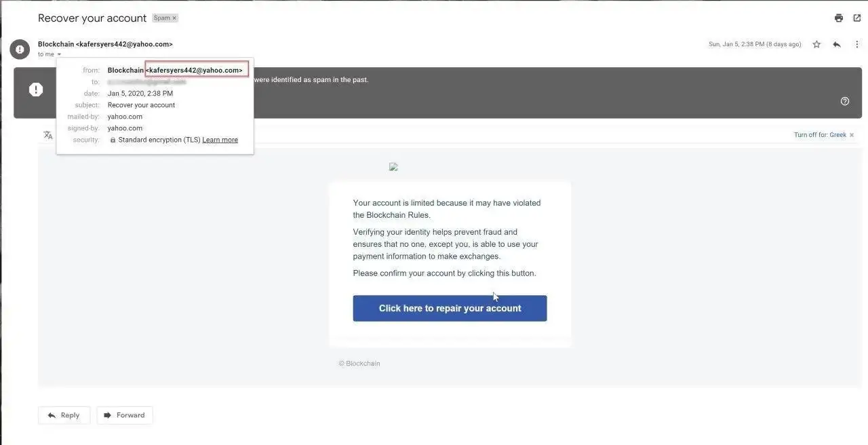This screenshot has width=868, height=445.
Task: Remove the Spam label from subject
Action: point(174,18)
